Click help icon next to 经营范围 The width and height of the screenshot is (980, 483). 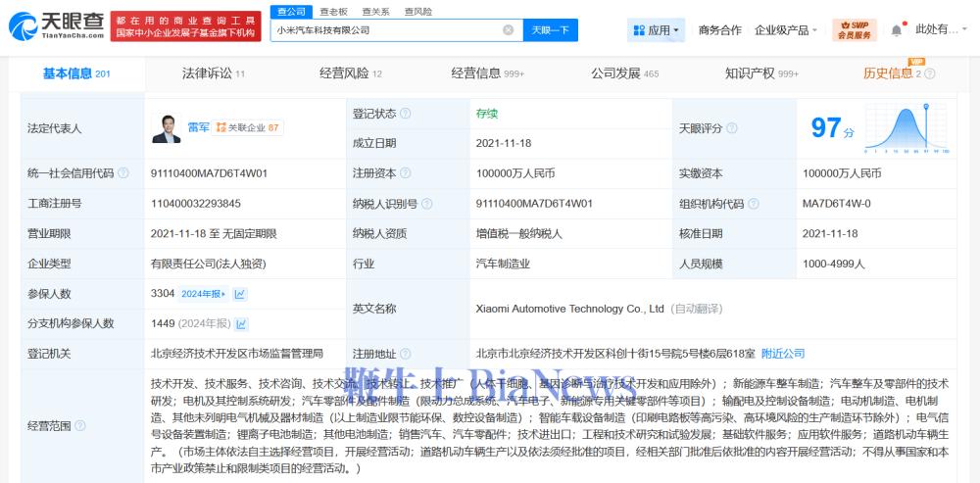click(x=80, y=426)
